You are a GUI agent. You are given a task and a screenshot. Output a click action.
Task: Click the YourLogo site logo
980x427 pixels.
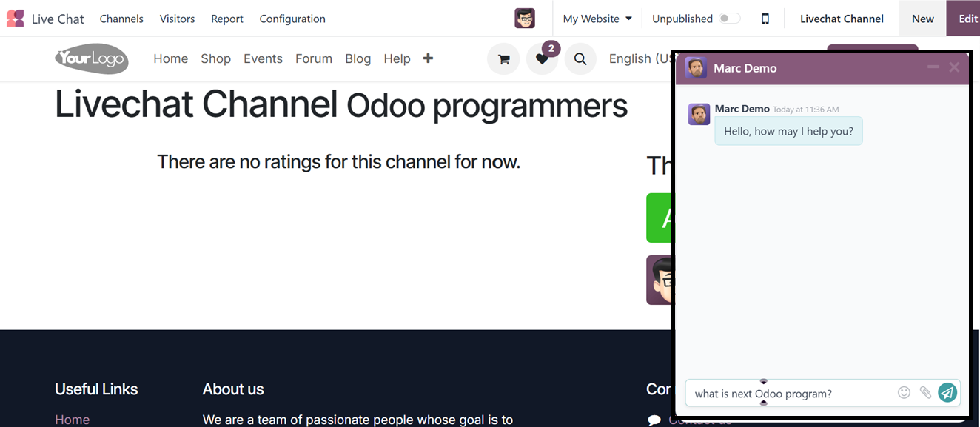pos(92,58)
